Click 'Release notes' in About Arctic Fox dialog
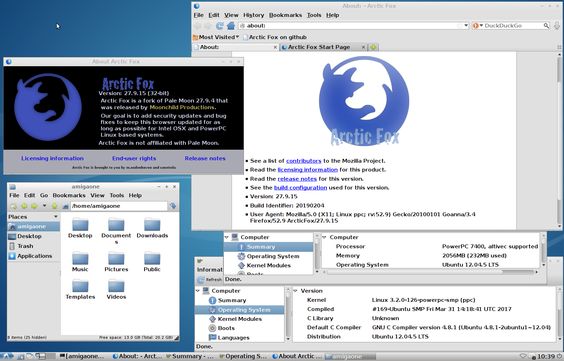This screenshot has width=564, height=361. [x=205, y=158]
